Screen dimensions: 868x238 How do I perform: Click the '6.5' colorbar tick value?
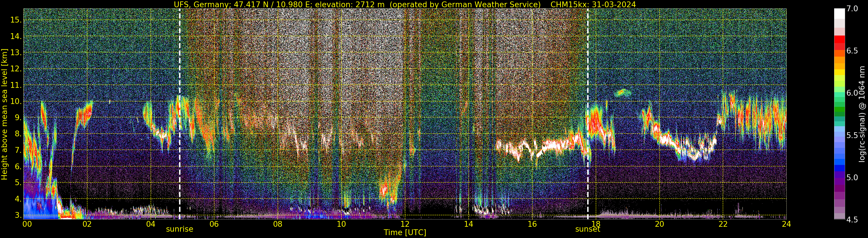coord(852,51)
